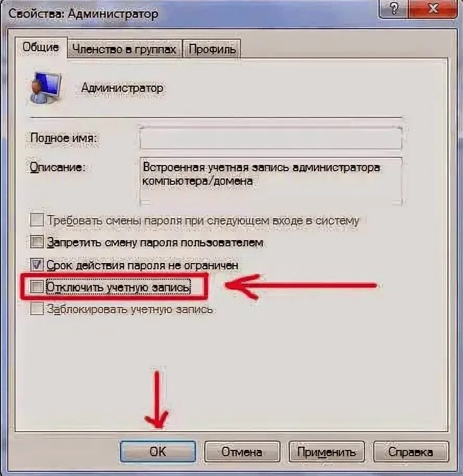
Task: Apply changes with Применить button
Action: (x=326, y=451)
